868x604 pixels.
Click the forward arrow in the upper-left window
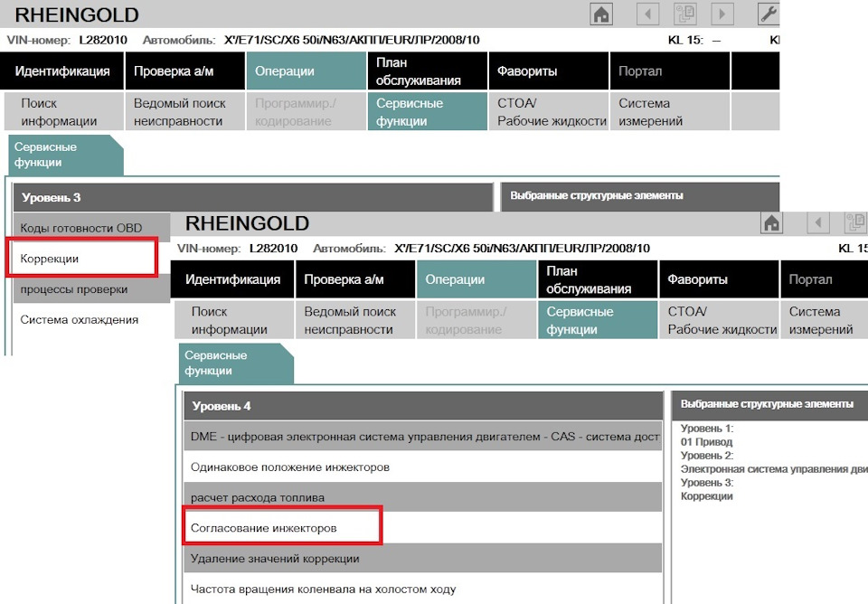pyautogui.click(x=722, y=14)
